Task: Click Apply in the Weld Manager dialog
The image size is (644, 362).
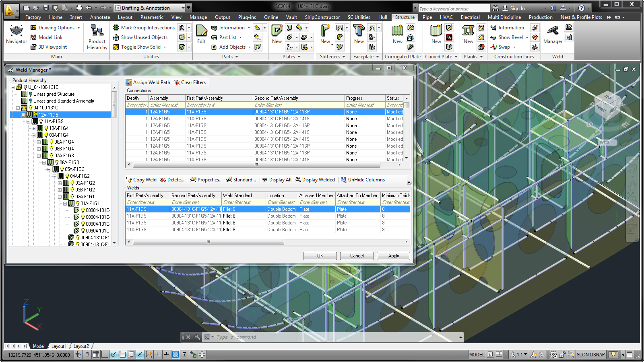Action: [393, 256]
